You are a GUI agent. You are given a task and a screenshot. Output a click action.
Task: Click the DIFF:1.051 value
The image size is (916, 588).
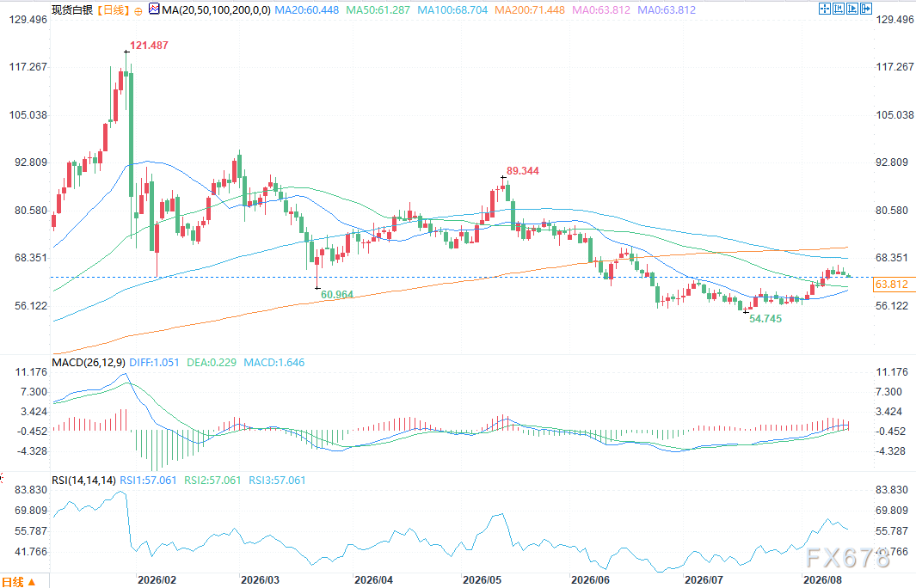click(154, 363)
